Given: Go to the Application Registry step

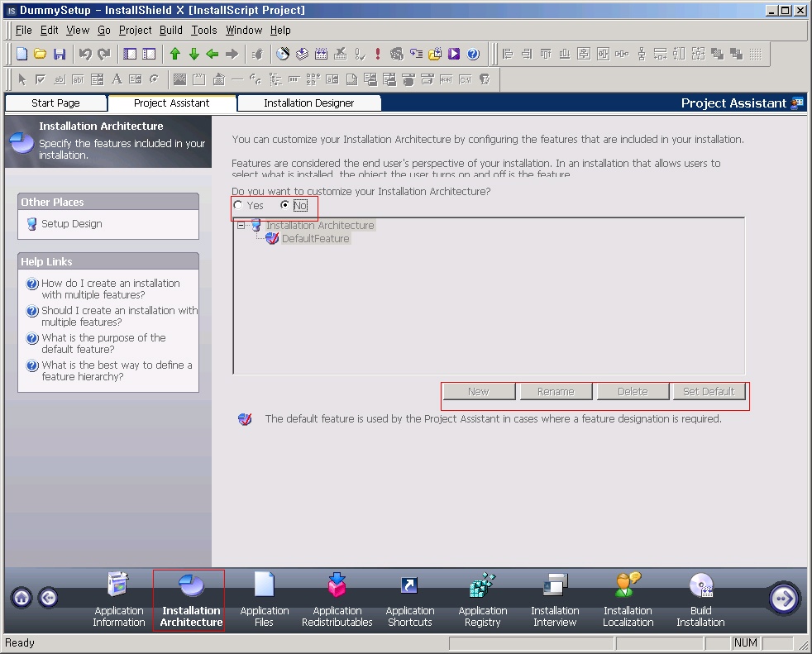Looking at the screenshot, I should pyautogui.click(x=483, y=599).
